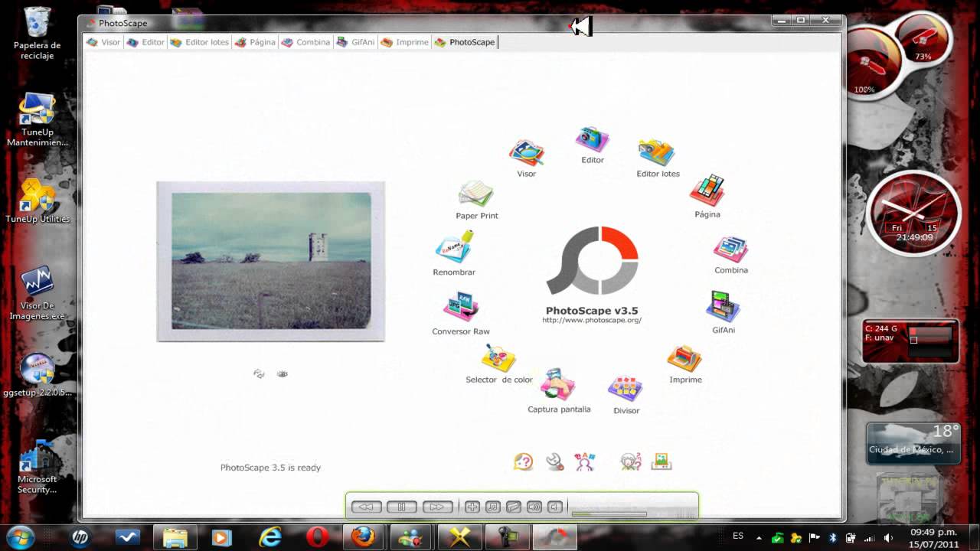
Task: Show hidden tray icons arrow
Action: click(759, 537)
